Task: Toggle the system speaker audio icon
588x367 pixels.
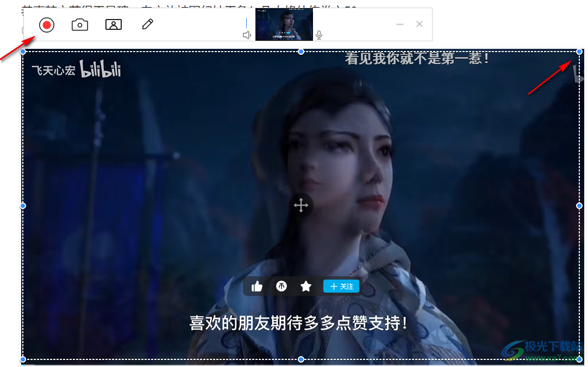Action: click(x=247, y=35)
